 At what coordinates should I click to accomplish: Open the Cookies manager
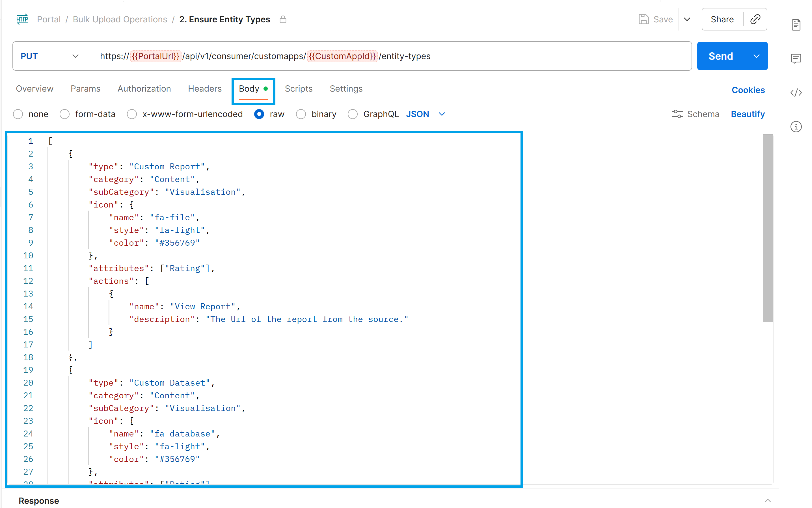748,90
